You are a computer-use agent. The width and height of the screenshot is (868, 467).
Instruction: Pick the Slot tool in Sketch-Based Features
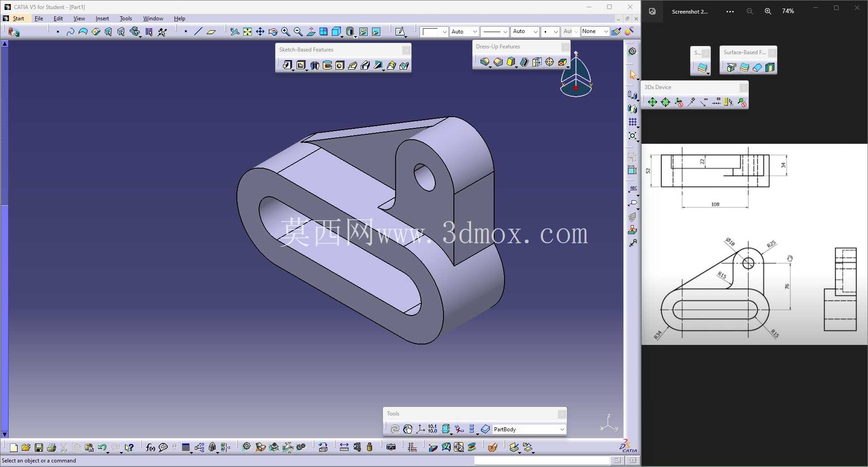click(x=365, y=66)
